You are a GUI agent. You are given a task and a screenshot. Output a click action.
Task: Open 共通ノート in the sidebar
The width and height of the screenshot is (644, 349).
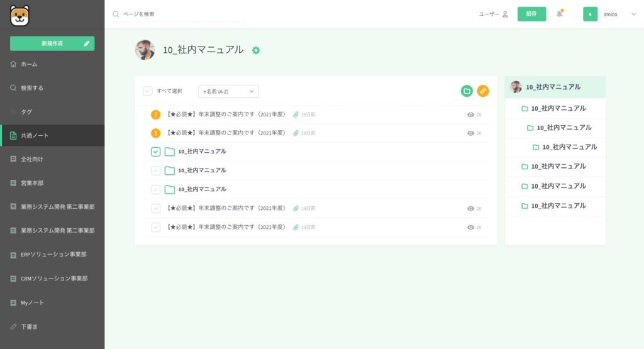pyautogui.click(x=35, y=135)
